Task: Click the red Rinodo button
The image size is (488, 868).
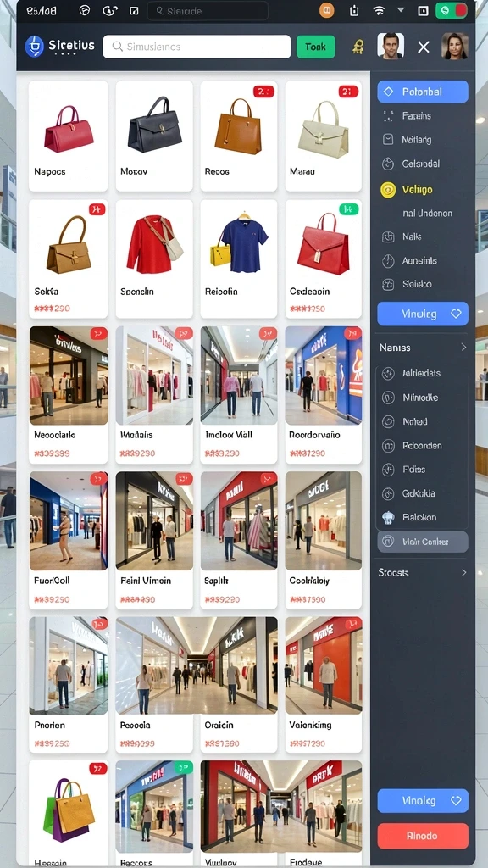Action: pyautogui.click(x=423, y=836)
